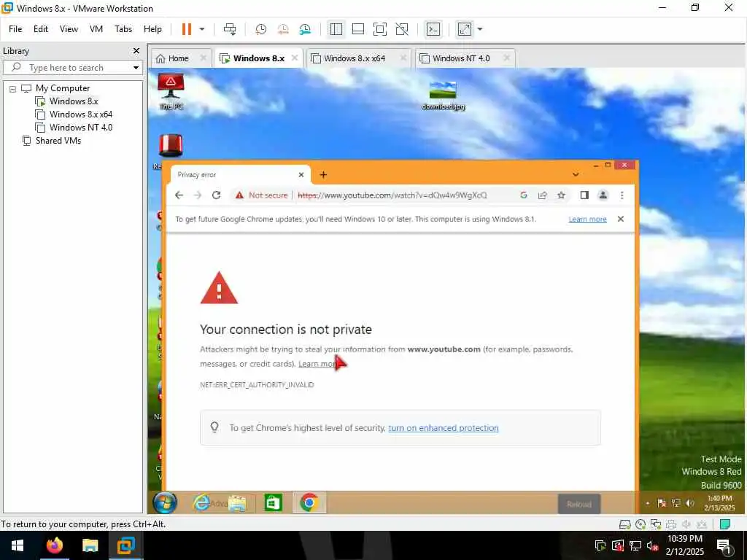
Task: Click NET::ERR_CERT_AUTHORITY_INVALID error code text
Action: click(257, 385)
